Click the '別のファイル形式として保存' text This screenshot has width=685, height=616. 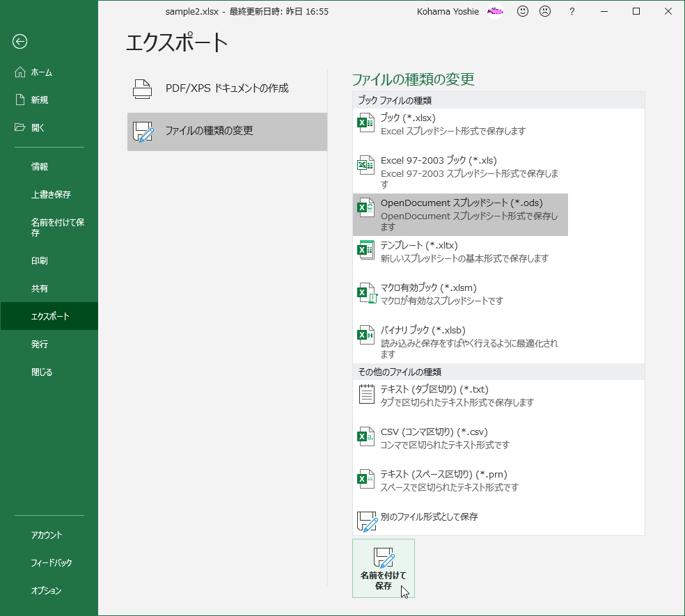[x=430, y=517]
